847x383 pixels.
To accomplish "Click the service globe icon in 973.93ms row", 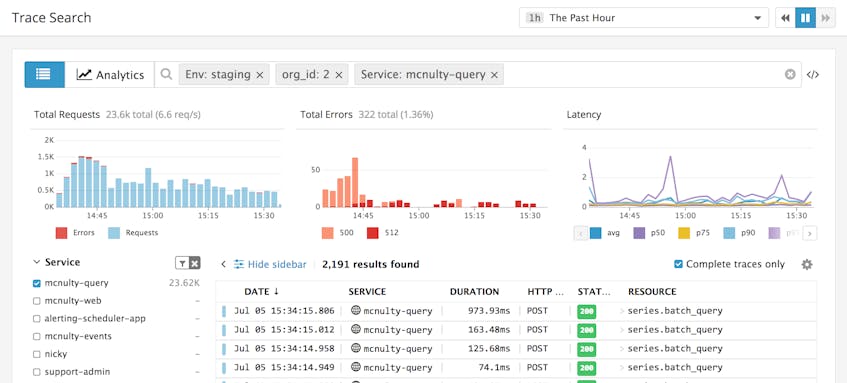I will pyautogui.click(x=355, y=311).
